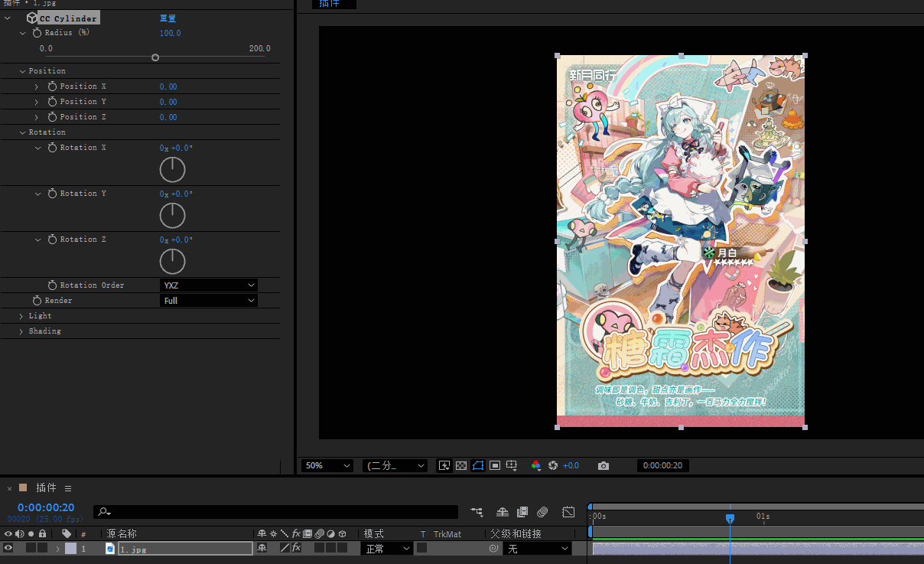Click the current time 0:00:00:20 display

click(x=46, y=507)
